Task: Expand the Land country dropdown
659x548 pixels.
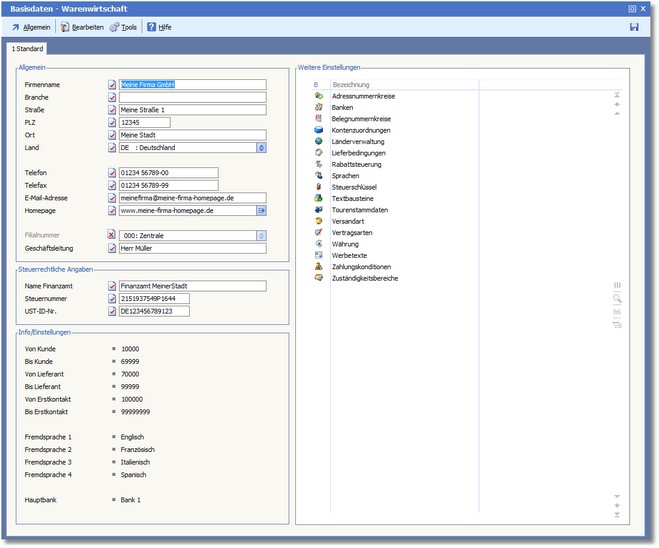Action: pos(261,147)
